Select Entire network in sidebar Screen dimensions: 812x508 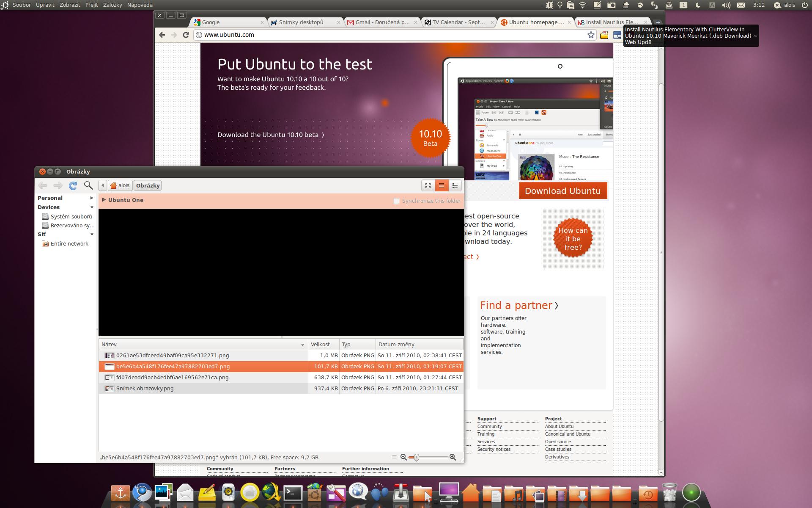(66, 244)
